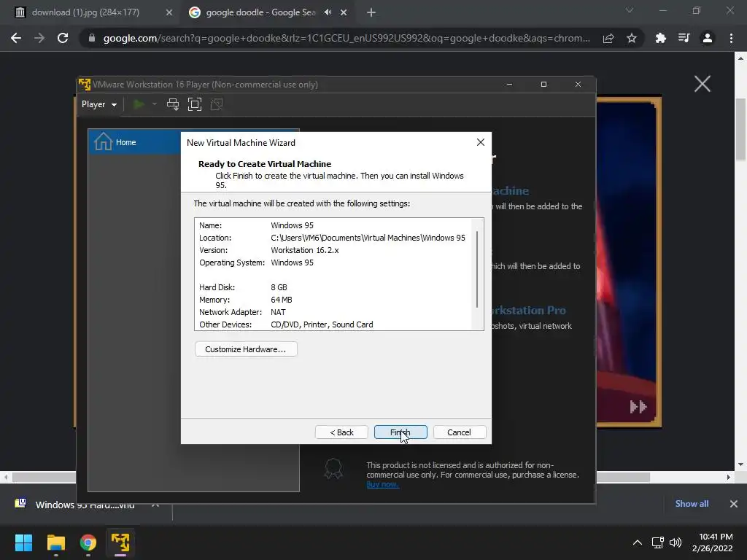Open the Player dropdown menu
Screen dimensions: 747x560
coord(99,104)
